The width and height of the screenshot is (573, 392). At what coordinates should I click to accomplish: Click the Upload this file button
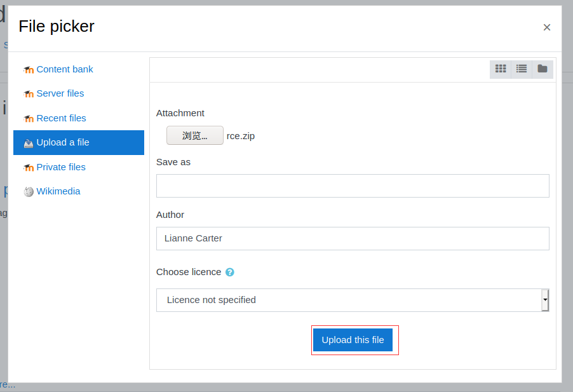353,340
